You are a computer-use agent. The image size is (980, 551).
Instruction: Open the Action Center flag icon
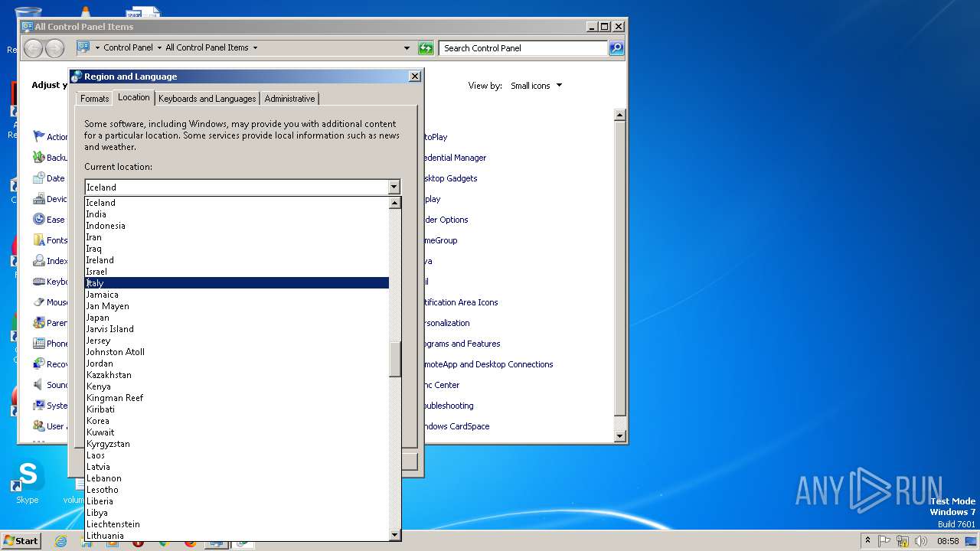point(39,136)
